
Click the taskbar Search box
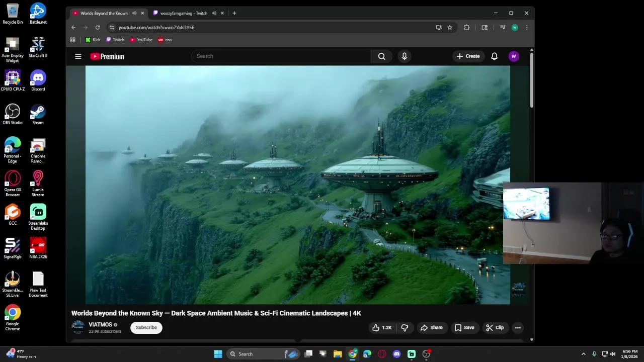click(x=263, y=354)
